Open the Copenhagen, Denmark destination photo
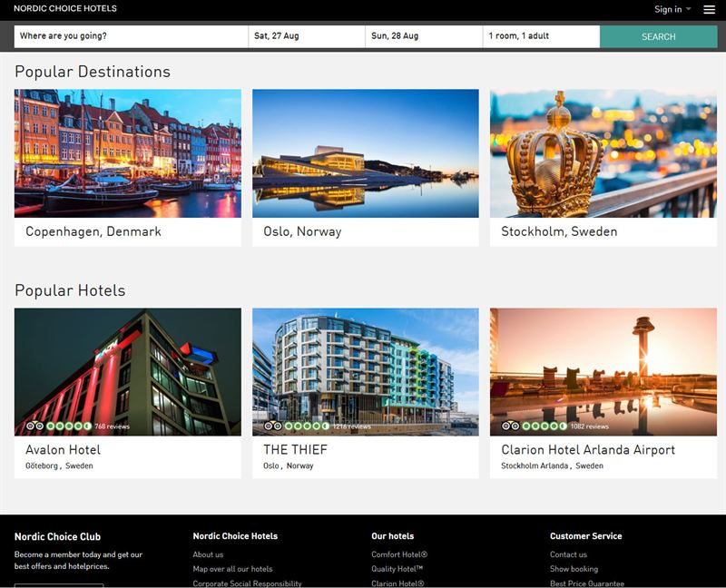Image resolution: width=726 pixels, height=588 pixels. pos(128,153)
